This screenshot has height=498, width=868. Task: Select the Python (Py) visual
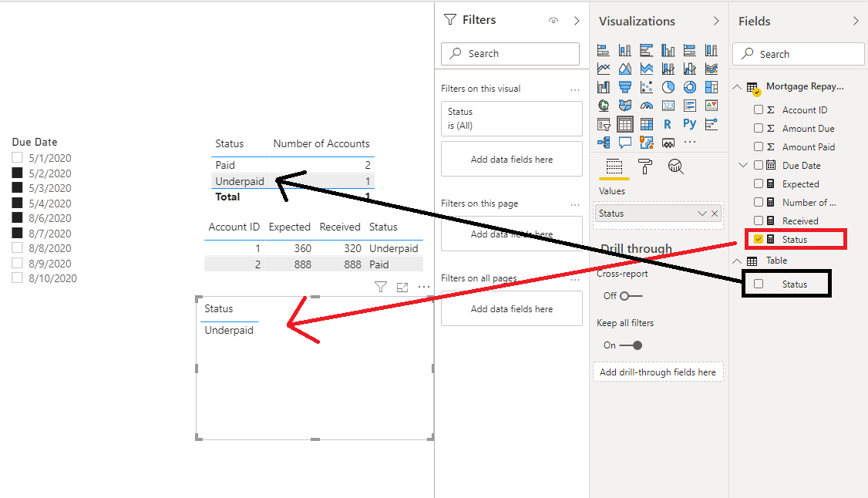click(690, 124)
